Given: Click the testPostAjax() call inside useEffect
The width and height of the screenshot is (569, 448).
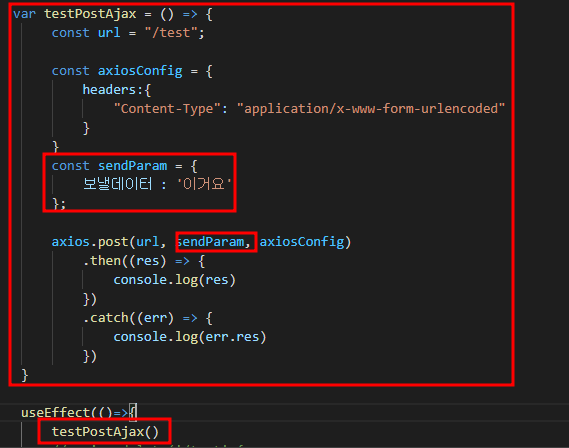Looking at the screenshot, I should (105, 432).
